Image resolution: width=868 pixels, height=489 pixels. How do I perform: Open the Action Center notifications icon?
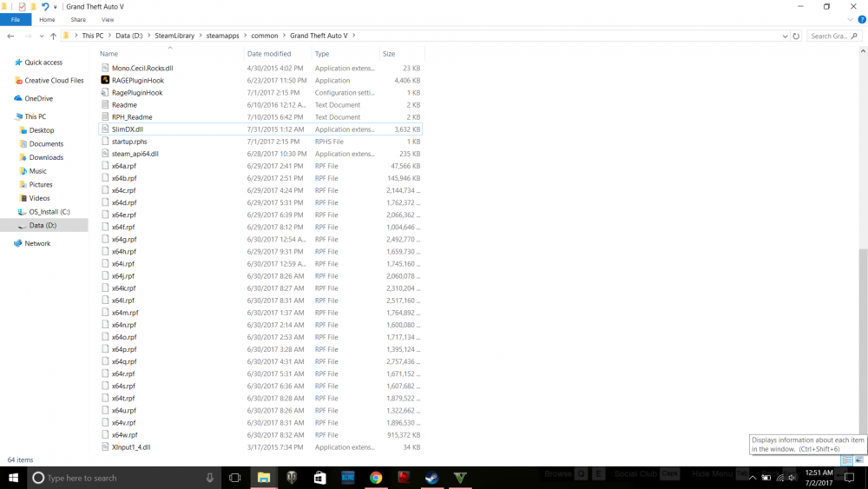849,478
